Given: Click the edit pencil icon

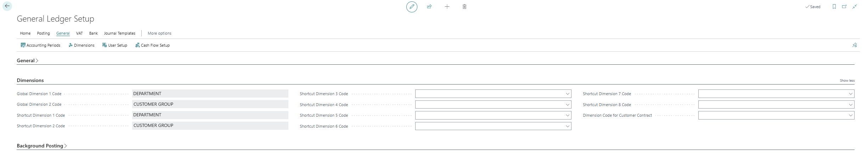Looking at the screenshot, I should [x=412, y=7].
